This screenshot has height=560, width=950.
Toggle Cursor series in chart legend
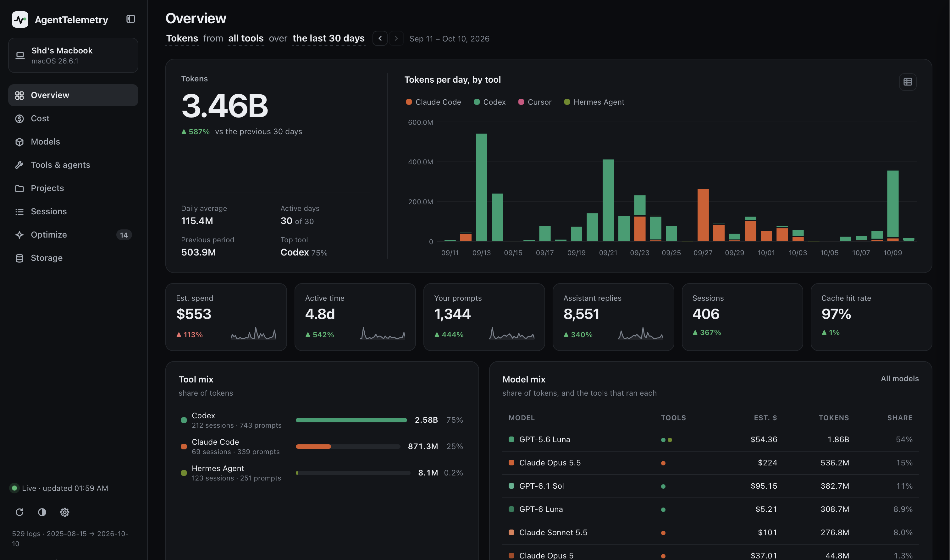(x=535, y=102)
